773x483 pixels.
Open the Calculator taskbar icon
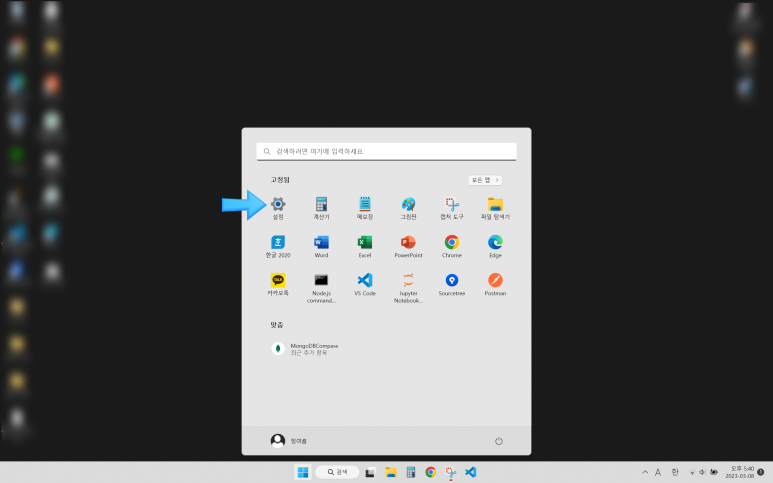coord(411,472)
